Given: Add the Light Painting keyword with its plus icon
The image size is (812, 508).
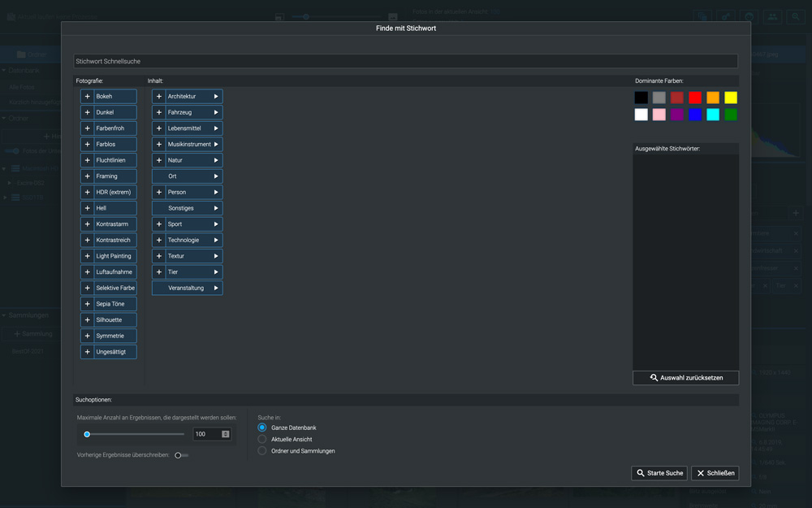Looking at the screenshot, I should tap(88, 256).
